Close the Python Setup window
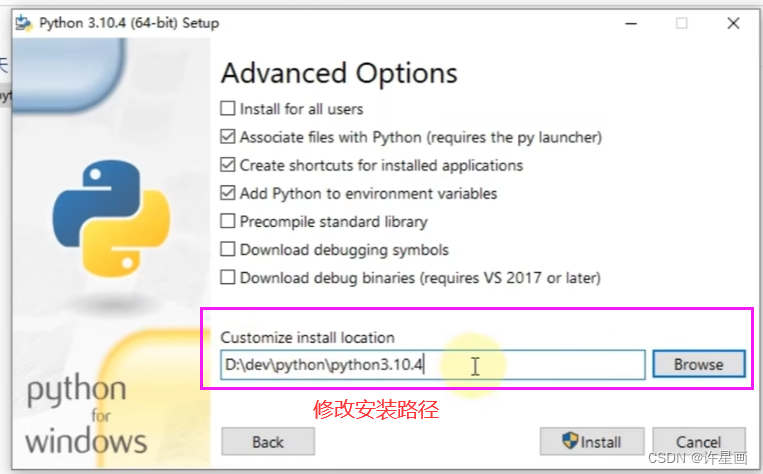 coord(733,23)
